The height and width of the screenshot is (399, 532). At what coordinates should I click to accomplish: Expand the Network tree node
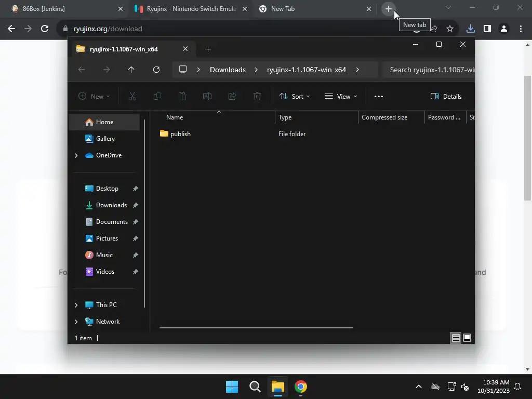(x=76, y=322)
